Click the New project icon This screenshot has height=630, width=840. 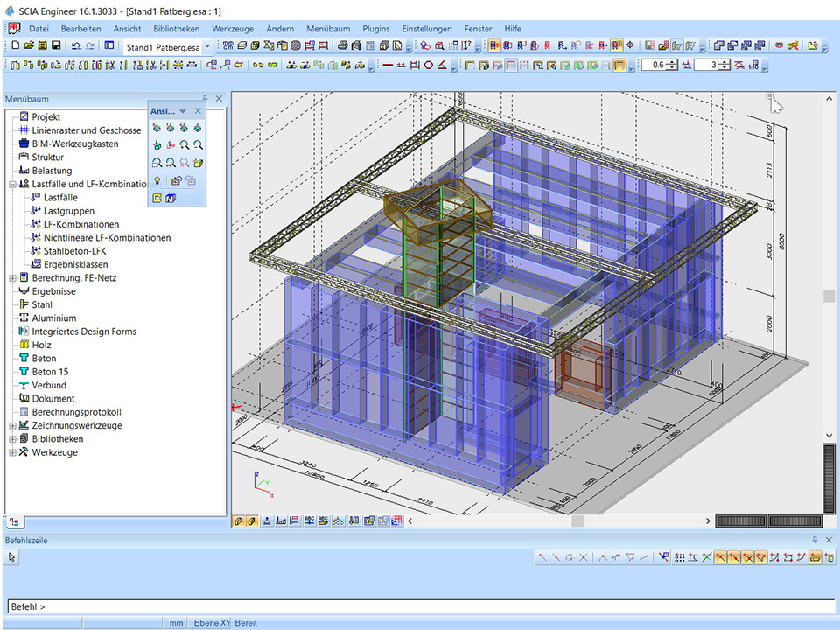pos(15,45)
